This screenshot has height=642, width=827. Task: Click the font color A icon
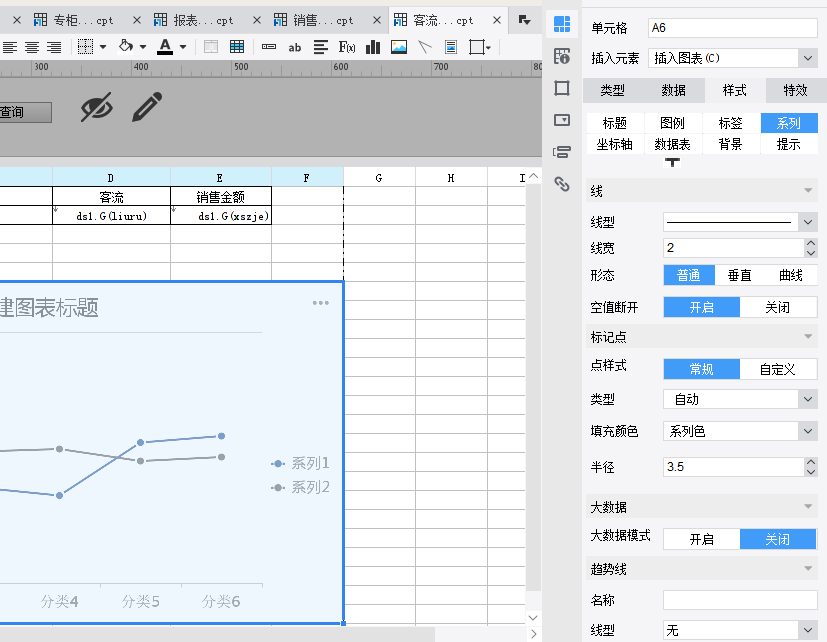point(165,47)
